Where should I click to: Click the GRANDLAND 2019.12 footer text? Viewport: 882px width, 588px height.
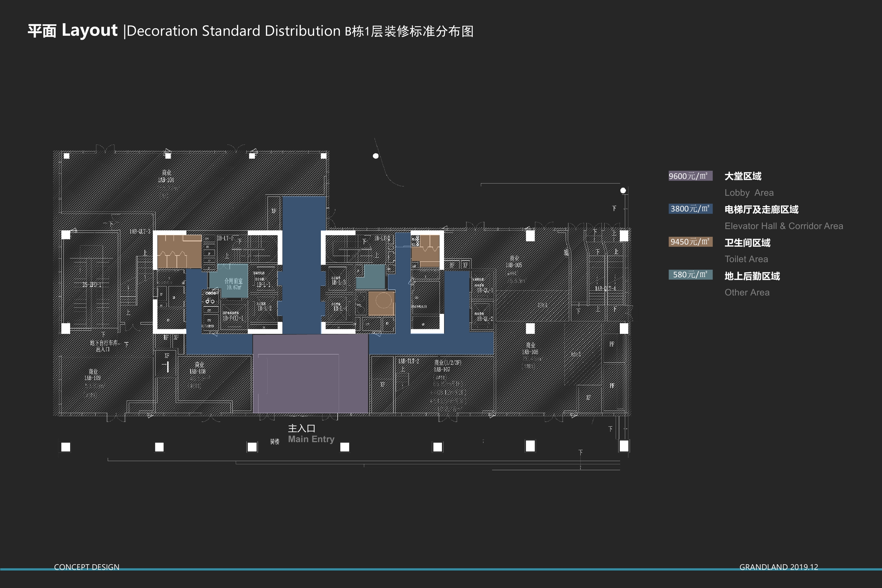779,567
